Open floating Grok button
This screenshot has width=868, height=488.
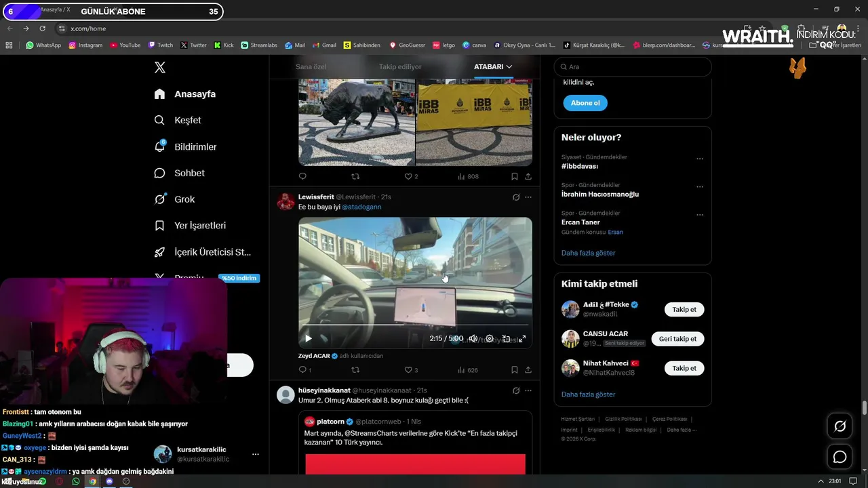(x=840, y=426)
